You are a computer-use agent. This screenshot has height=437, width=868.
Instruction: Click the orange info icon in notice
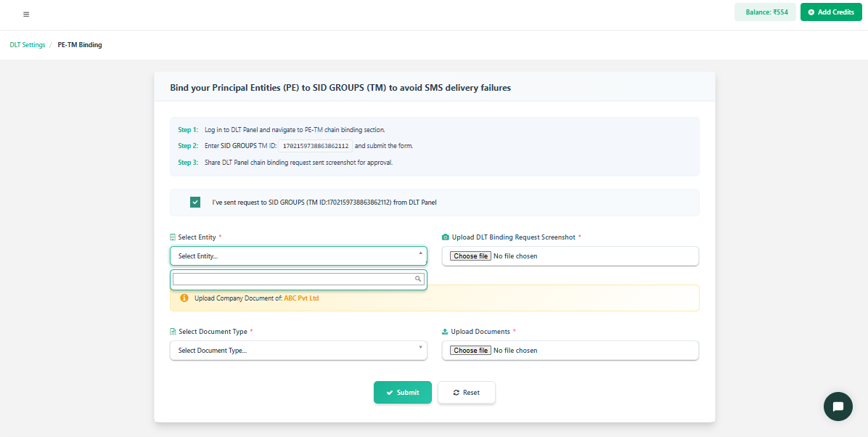184,298
